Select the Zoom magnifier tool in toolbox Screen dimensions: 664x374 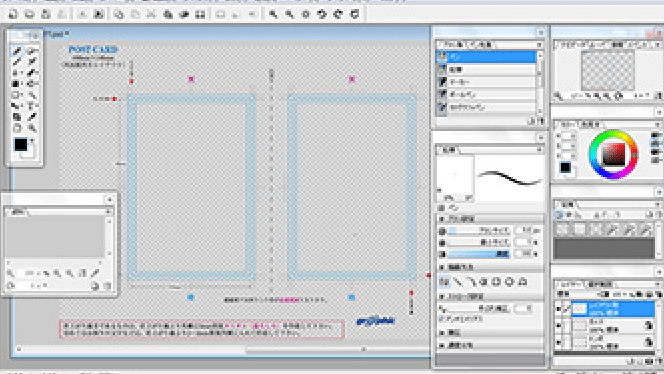click(32, 128)
